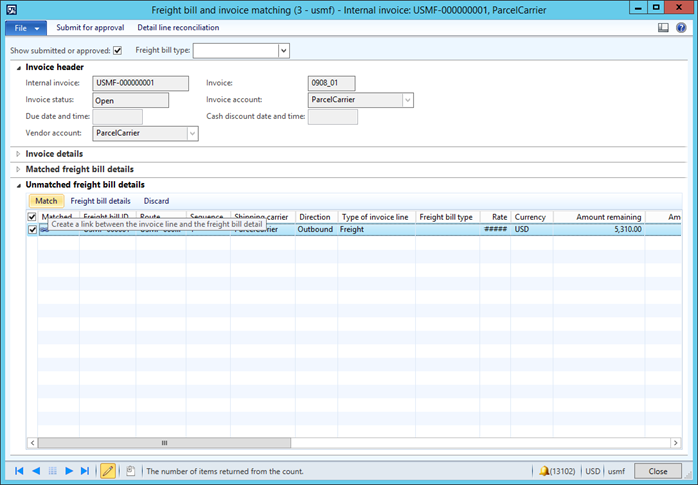This screenshot has width=698, height=485.
Task: Go to first record navigation arrow
Action: click(x=19, y=470)
